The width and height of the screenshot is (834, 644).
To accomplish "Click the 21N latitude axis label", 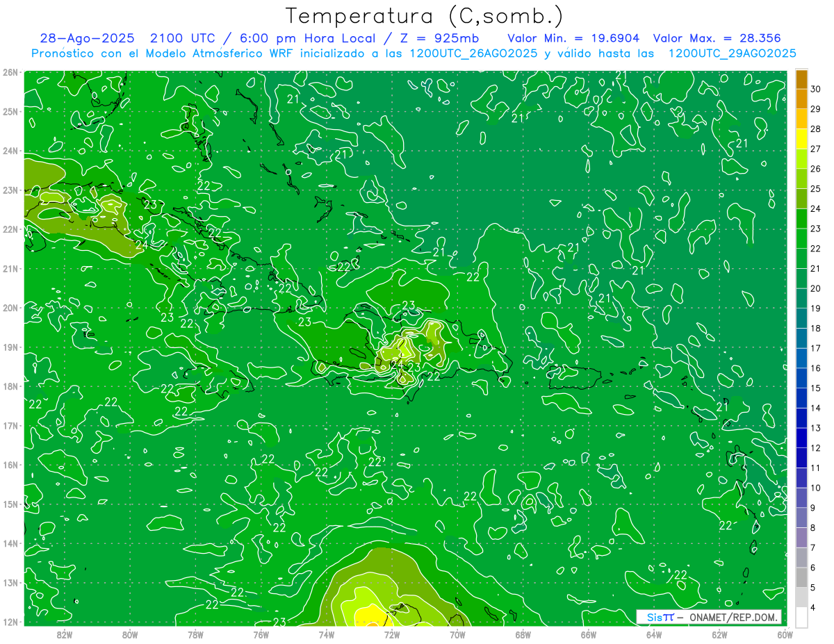I will click(10, 268).
